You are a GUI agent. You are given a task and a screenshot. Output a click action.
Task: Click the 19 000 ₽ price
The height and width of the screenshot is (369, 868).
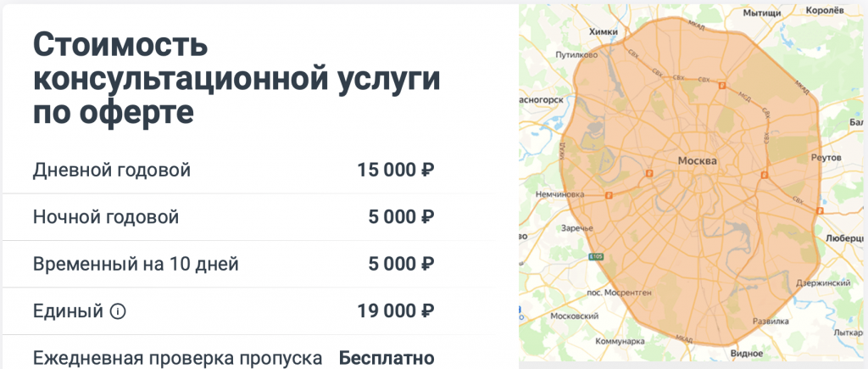pos(396,311)
